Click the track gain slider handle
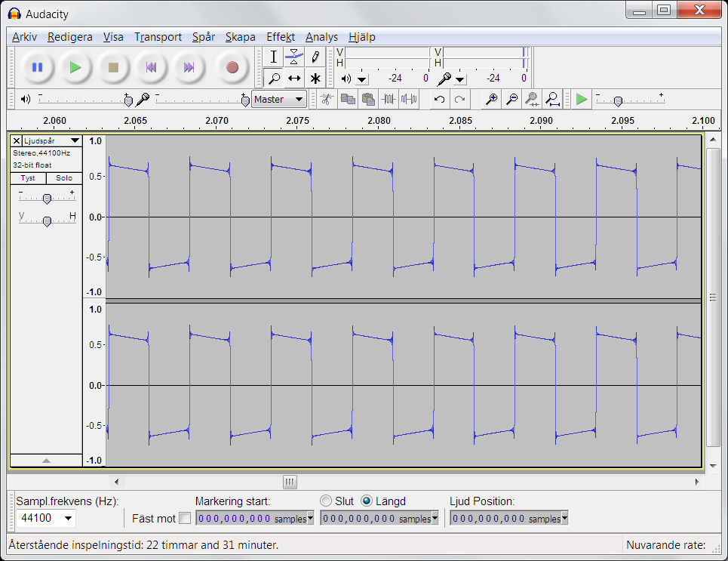The width and height of the screenshot is (728, 561). click(x=47, y=199)
